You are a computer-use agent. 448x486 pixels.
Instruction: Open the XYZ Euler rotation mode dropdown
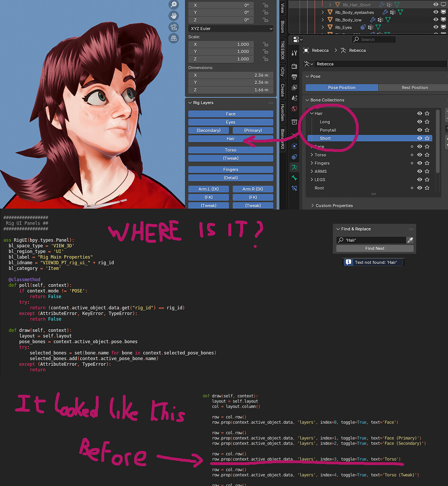point(231,28)
